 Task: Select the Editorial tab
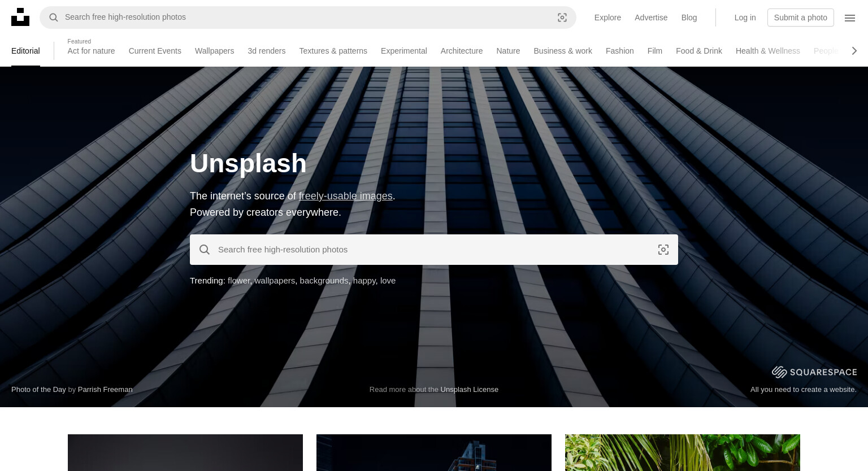tap(25, 51)
